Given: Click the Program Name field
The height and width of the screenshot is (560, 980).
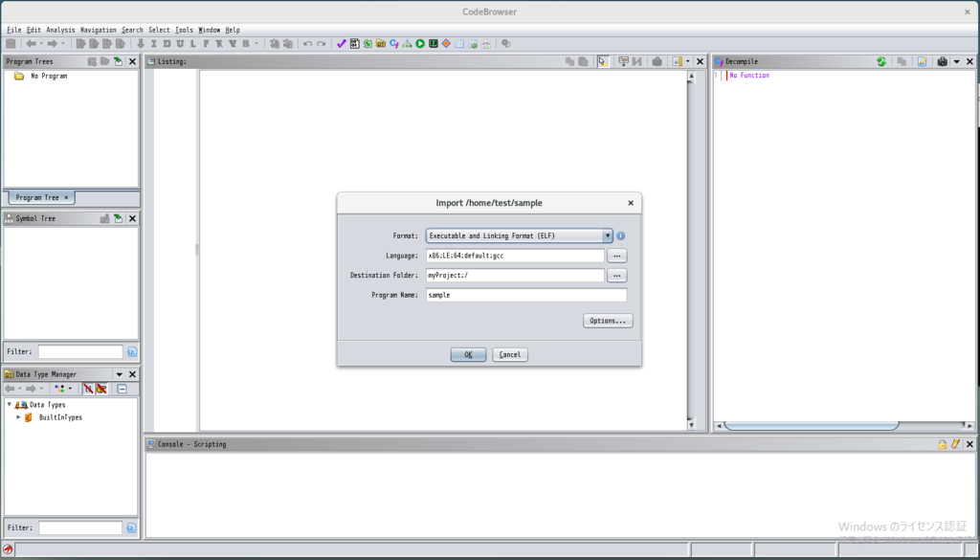Looking at the screenshot, I should [x=526, y=295].
